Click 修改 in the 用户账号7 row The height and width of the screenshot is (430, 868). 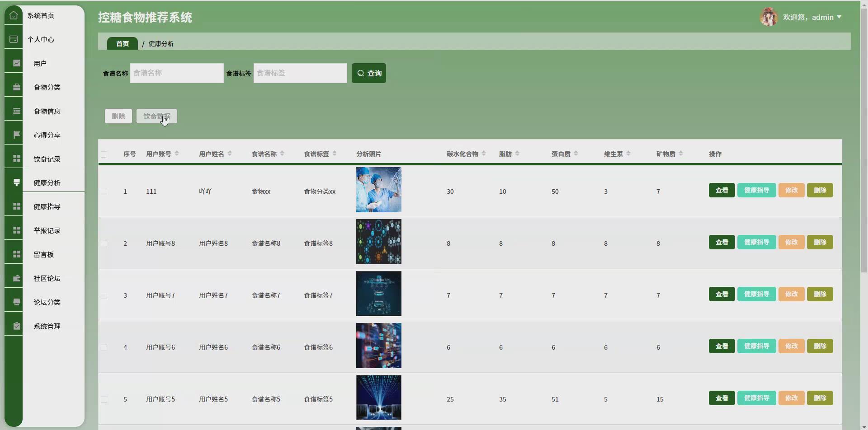click(792, 294)
